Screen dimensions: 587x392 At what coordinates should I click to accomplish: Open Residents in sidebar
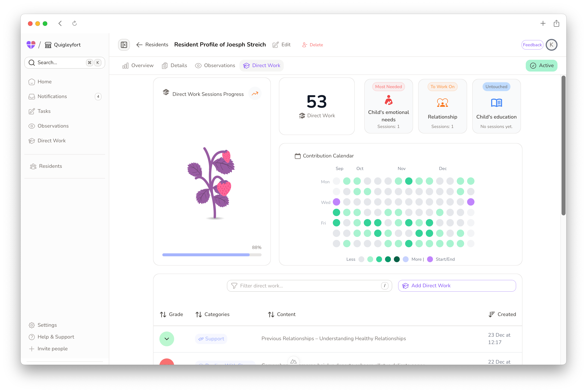click(x=65, y=166)
